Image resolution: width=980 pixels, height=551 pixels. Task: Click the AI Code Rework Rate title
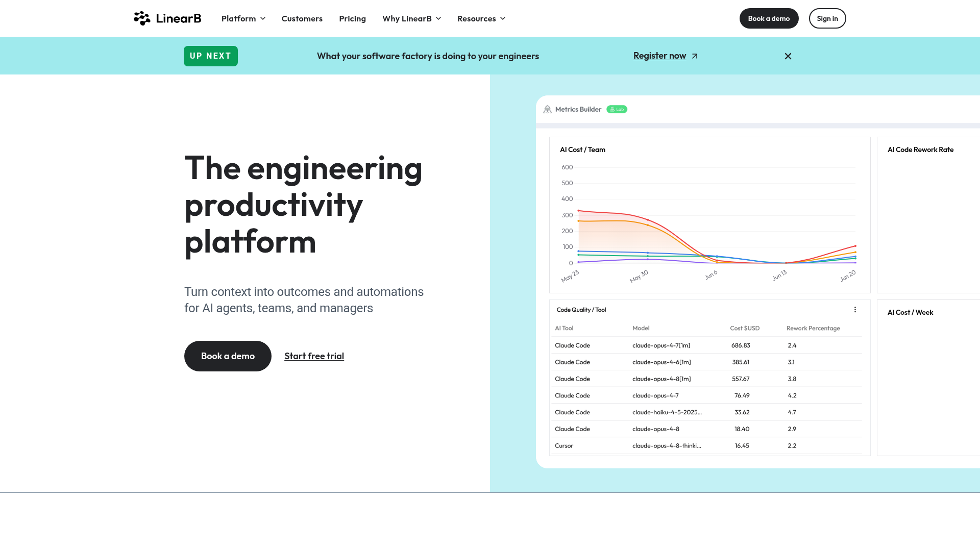tap(920, 149)
